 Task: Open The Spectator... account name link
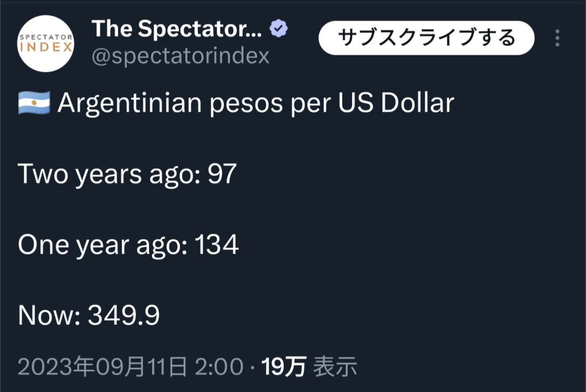[x=177, y=29]
